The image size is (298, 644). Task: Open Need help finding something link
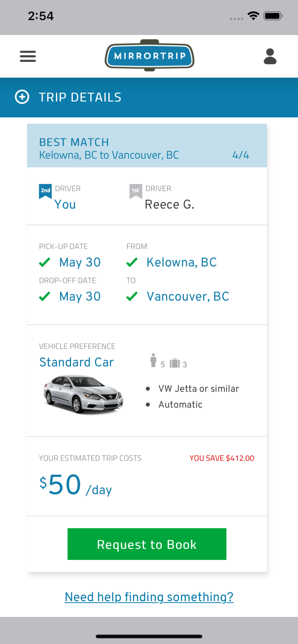point(149,597)
